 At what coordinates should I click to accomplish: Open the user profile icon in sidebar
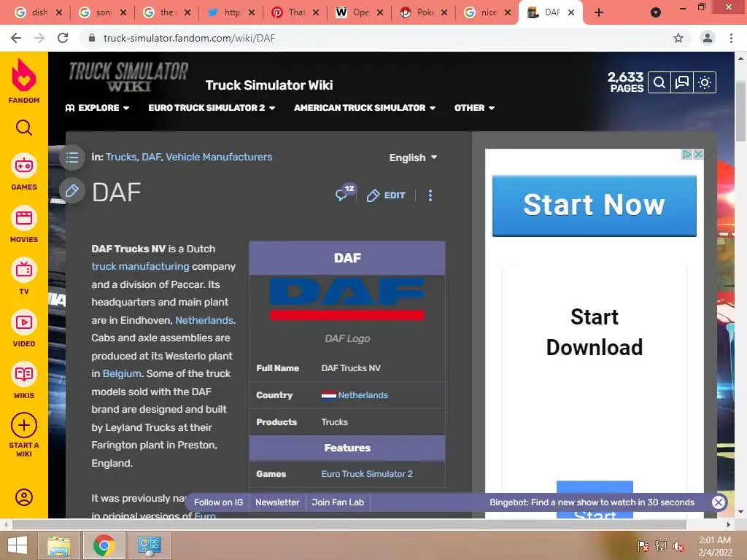click(24, 497)
